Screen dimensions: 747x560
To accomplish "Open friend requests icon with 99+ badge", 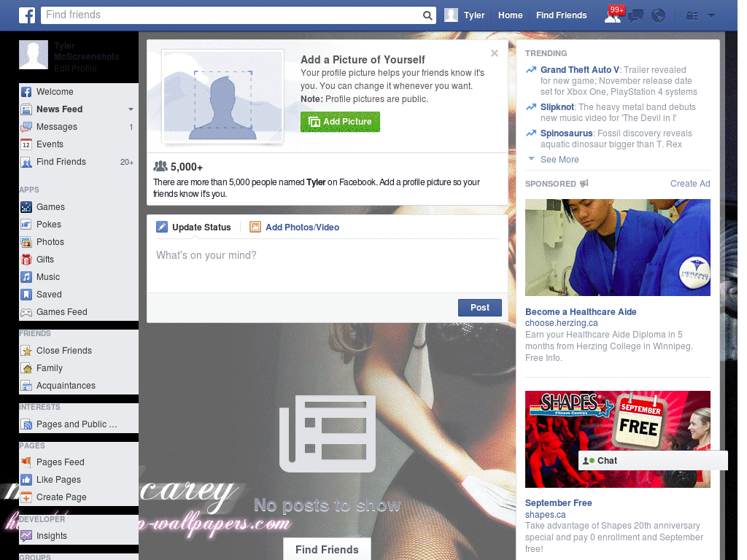I will pos(614,15).
